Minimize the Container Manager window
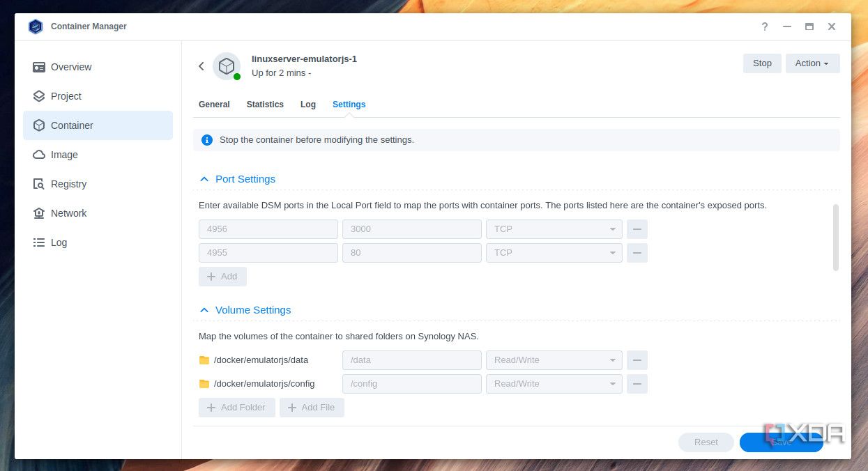This screenshot has width=868, height=471. pyautogui.click(x=787, y=26)
